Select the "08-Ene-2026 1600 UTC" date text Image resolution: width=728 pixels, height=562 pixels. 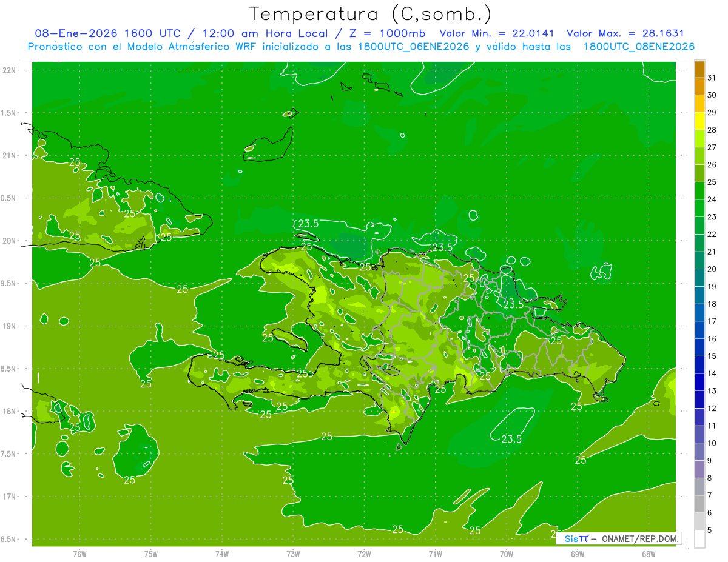(107, 33)
